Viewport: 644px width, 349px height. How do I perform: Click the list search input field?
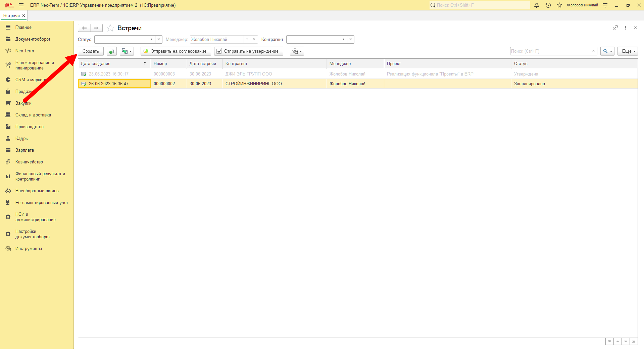tap(550, 51)
